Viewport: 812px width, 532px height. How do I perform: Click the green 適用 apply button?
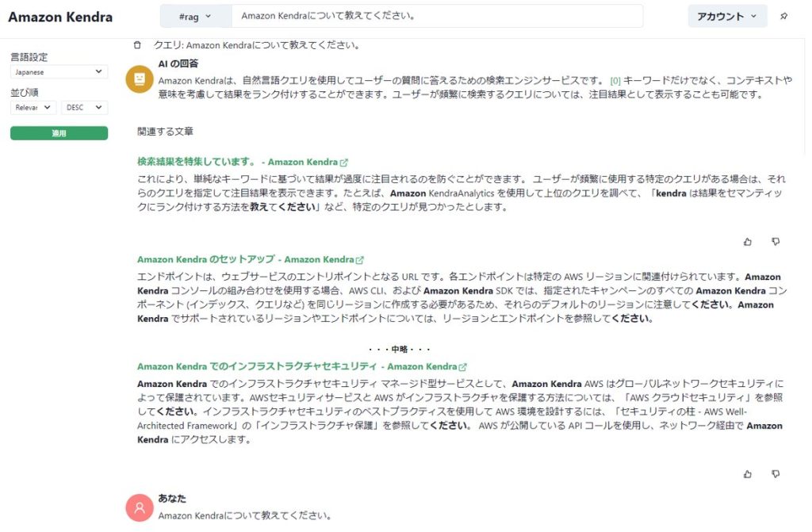tap(59, 133)
